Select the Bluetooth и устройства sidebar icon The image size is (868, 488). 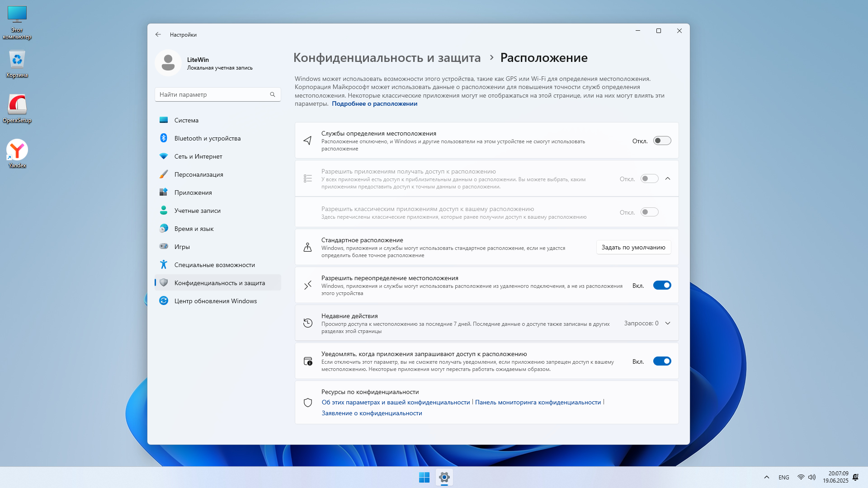(x=164, y=138)
